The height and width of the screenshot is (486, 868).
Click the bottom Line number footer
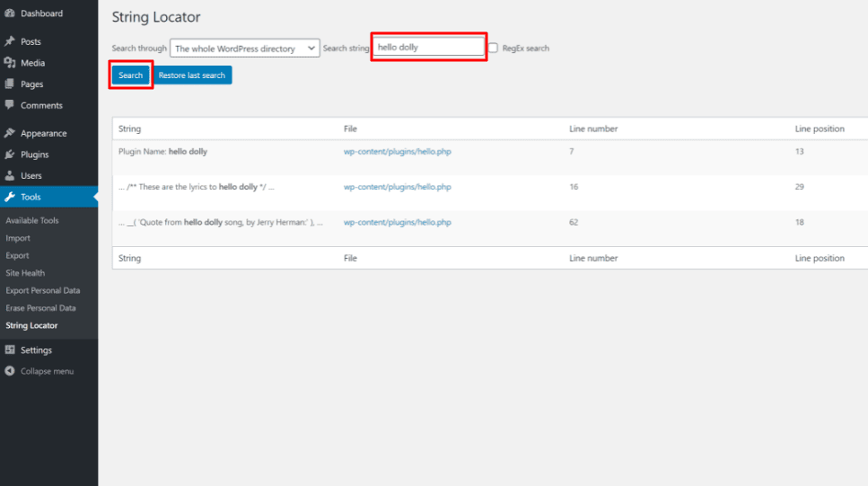[x=593, y=258]
